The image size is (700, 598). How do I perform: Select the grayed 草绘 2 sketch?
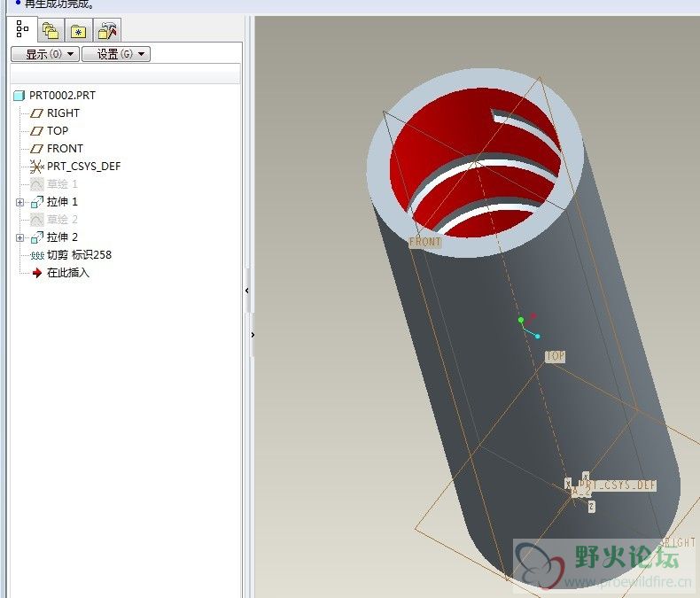coord(62,219)
